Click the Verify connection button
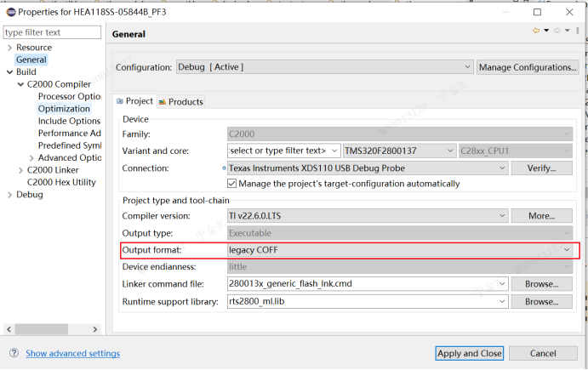Image resolution: width=588 pixels, height=370 pixels. point(541,168)
